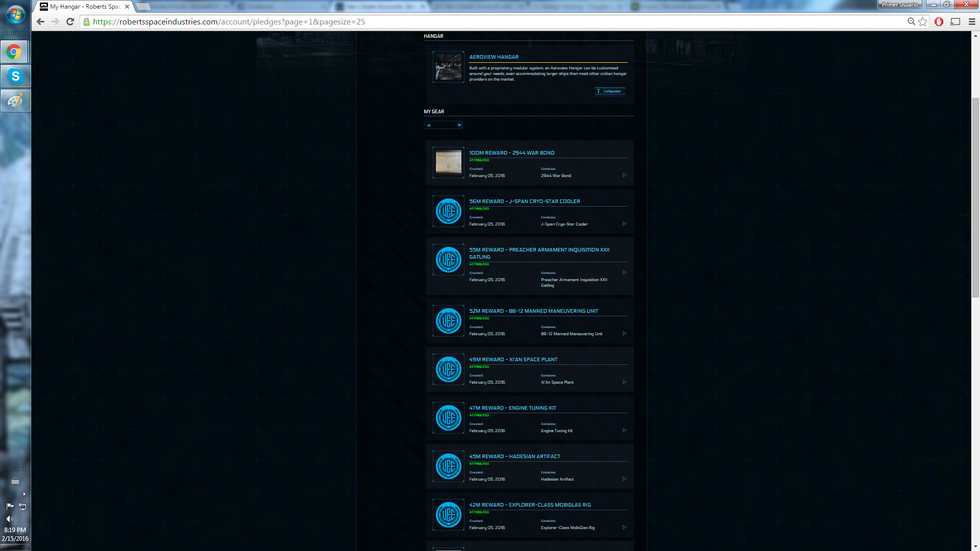Click the browser Forward arrow
The width and height of the screenshot is (980, 551).
pos(56,22)
